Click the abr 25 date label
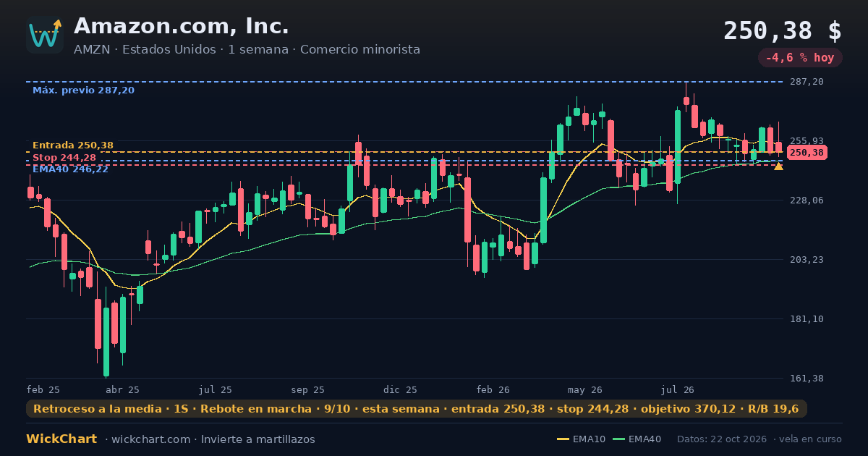The height and width of the screenshot is (456, 868). point(123,389)
